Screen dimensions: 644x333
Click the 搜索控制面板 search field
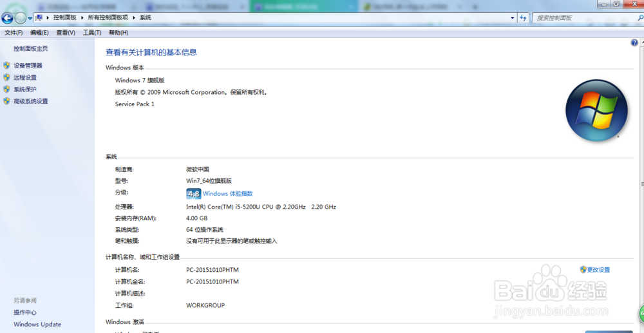tap(585, 17)
